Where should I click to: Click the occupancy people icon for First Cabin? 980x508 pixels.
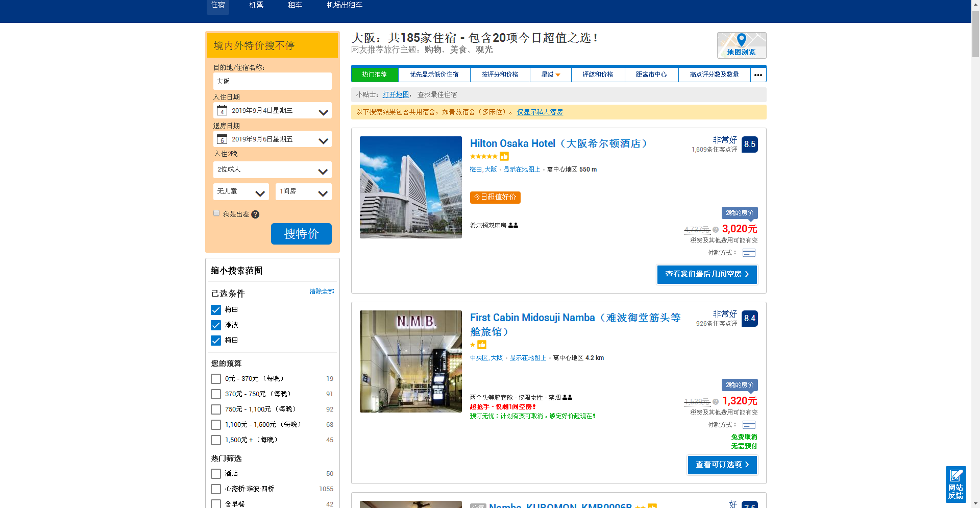[x=567, y=397]
